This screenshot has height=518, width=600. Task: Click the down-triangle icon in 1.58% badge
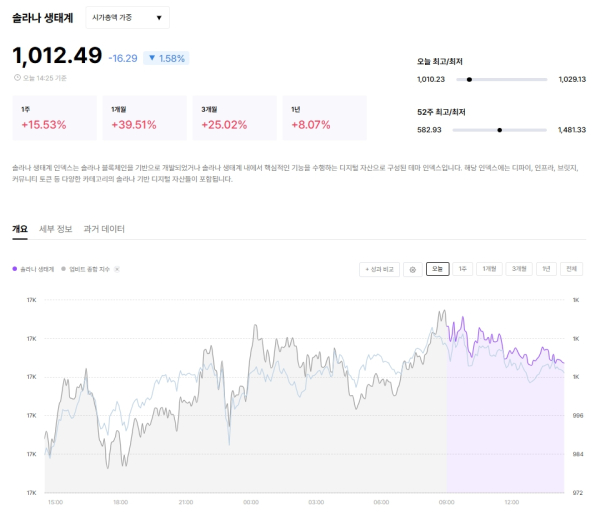pyautogui.click(x=152, y=59)
